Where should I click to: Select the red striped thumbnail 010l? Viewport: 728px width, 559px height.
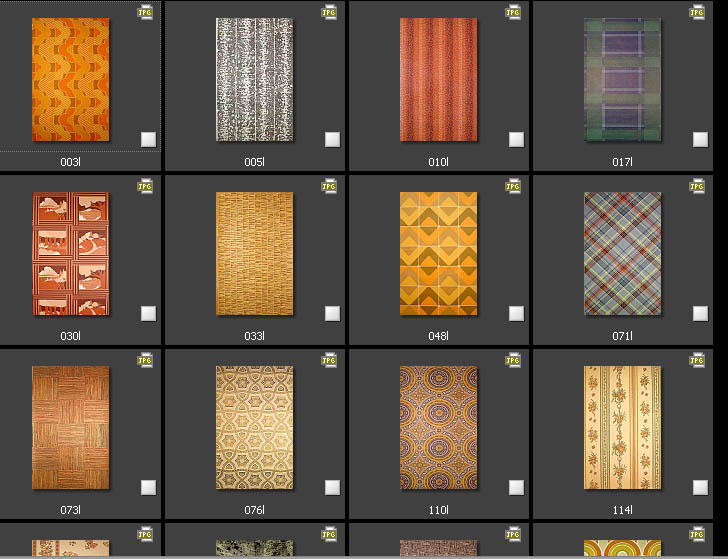[x=438, y=79]
